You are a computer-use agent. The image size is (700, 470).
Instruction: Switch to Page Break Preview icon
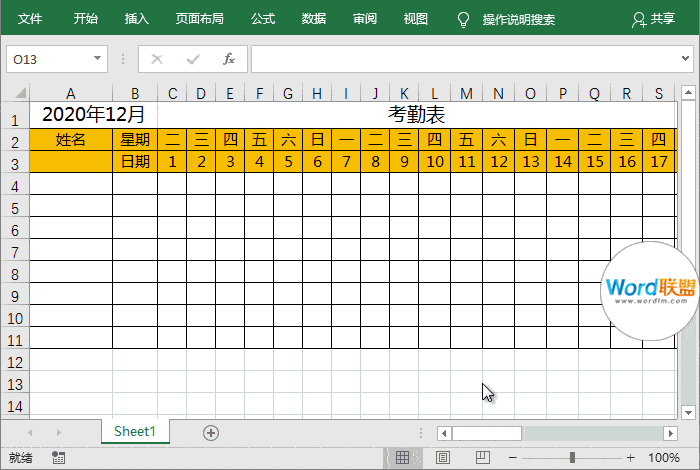483,457
